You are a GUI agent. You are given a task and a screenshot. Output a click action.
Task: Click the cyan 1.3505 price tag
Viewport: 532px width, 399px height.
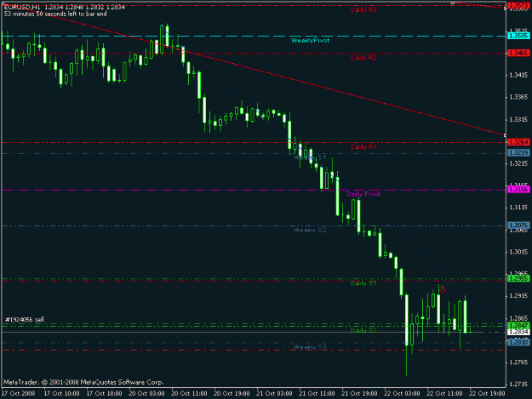click(x=518, y=36)
